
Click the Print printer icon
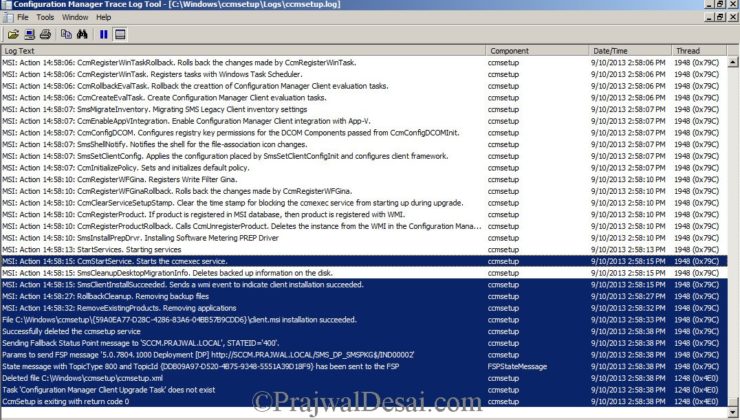45,34
